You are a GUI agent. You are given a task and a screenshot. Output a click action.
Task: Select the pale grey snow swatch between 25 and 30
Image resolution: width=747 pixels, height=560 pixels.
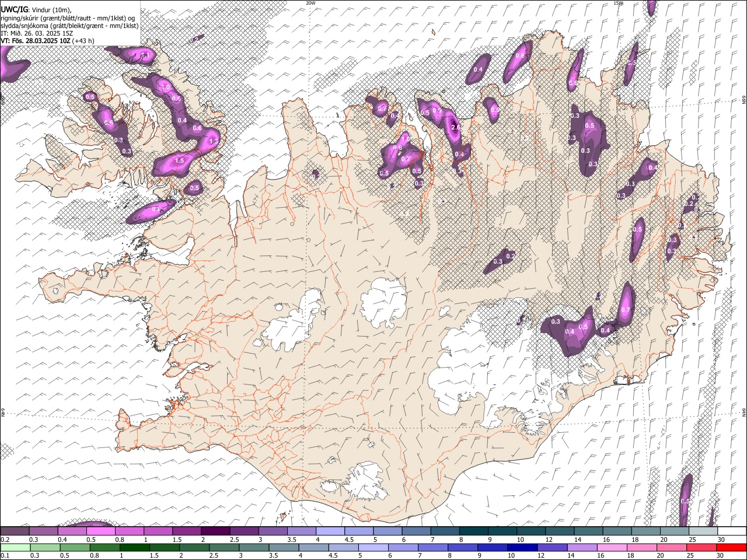tap(704, 531)
